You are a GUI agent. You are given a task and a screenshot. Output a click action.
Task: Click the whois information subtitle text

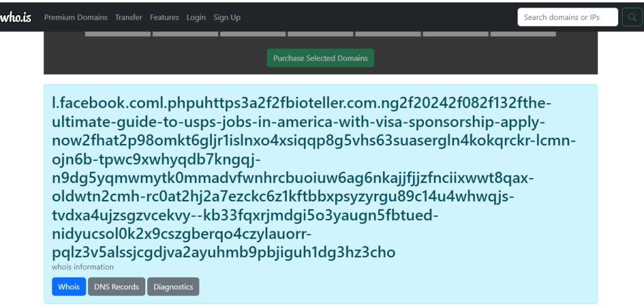tap(82, 267)
